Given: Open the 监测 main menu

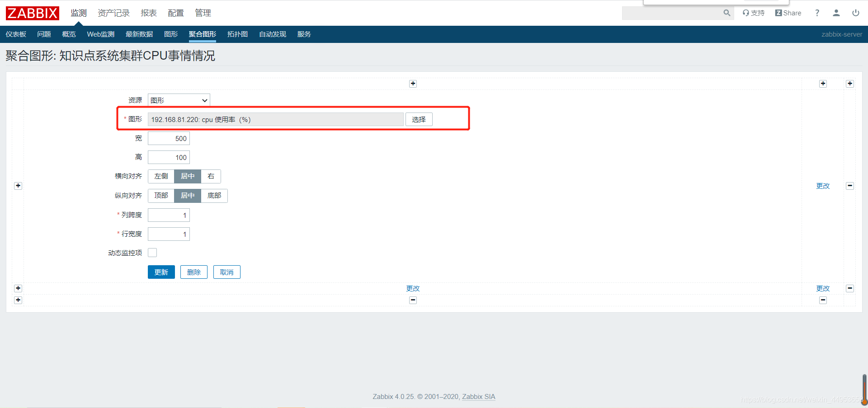Looking at the screenshot, I should [78, 13].
